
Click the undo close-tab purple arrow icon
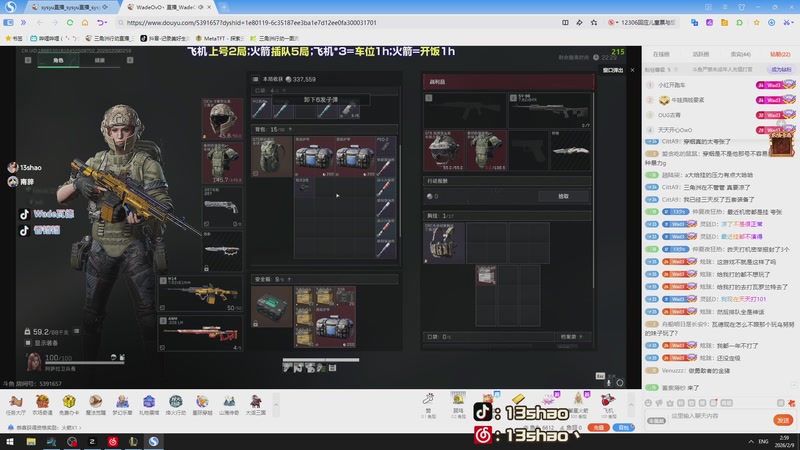[x=101, y=22]
